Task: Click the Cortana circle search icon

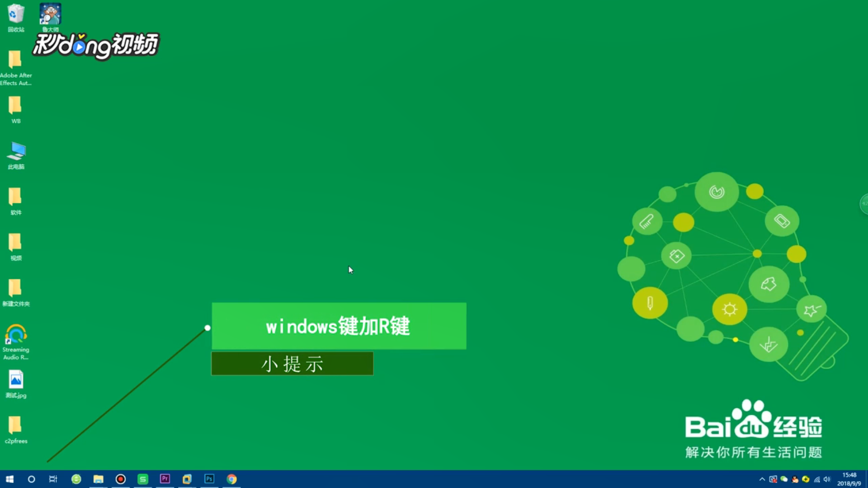Action: tap(31, 479)
